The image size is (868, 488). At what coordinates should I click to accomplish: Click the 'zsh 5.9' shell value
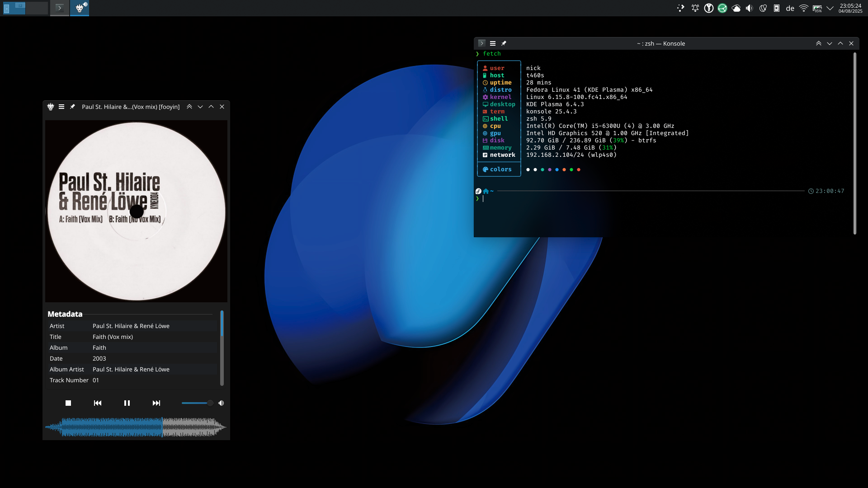(x=539, y=119)
